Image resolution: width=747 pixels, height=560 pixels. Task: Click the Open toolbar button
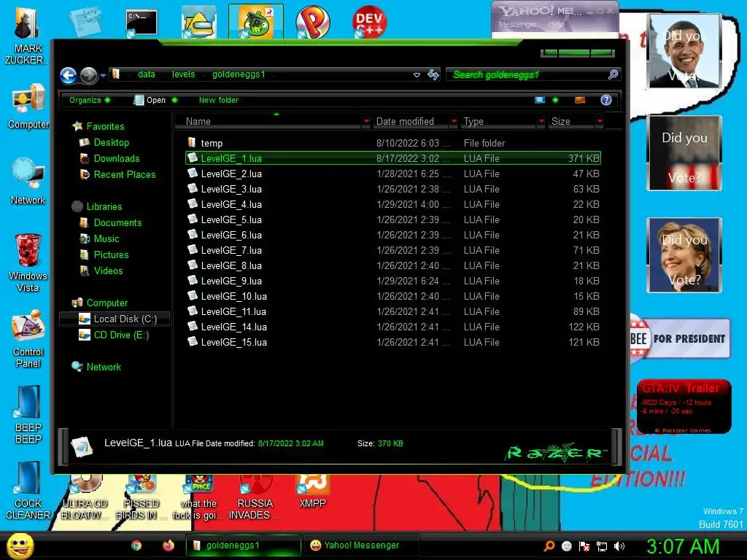point(155,100)
